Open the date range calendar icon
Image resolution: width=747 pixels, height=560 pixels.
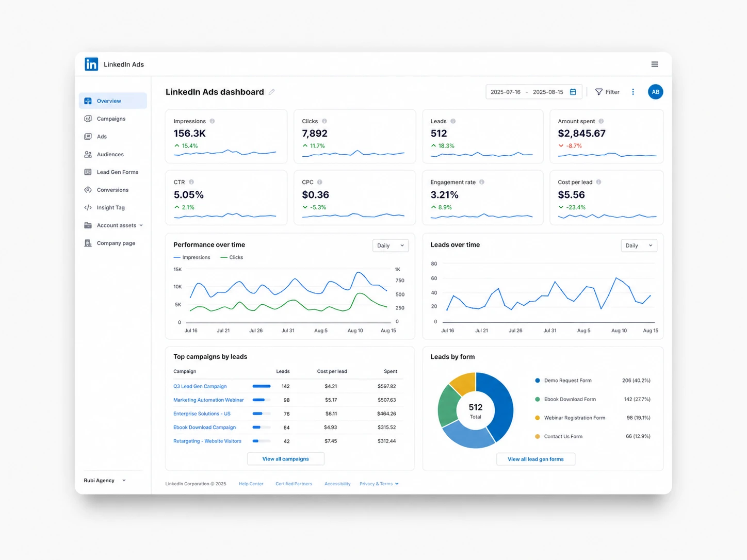[573, 92]
